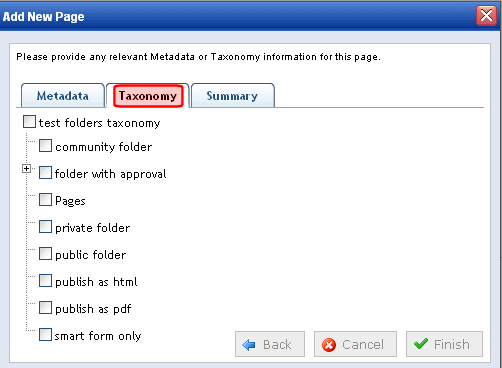Expand the folder with approval node
The width and height of the screenshot is (502, 368).
click(26, 168)
